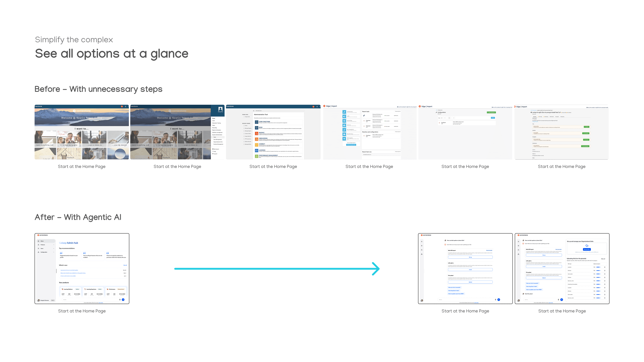Select Home in the Galaxy Admin hub sidebar
The width and height of the screenshot is (644, 362).
[x=42, y=241]
